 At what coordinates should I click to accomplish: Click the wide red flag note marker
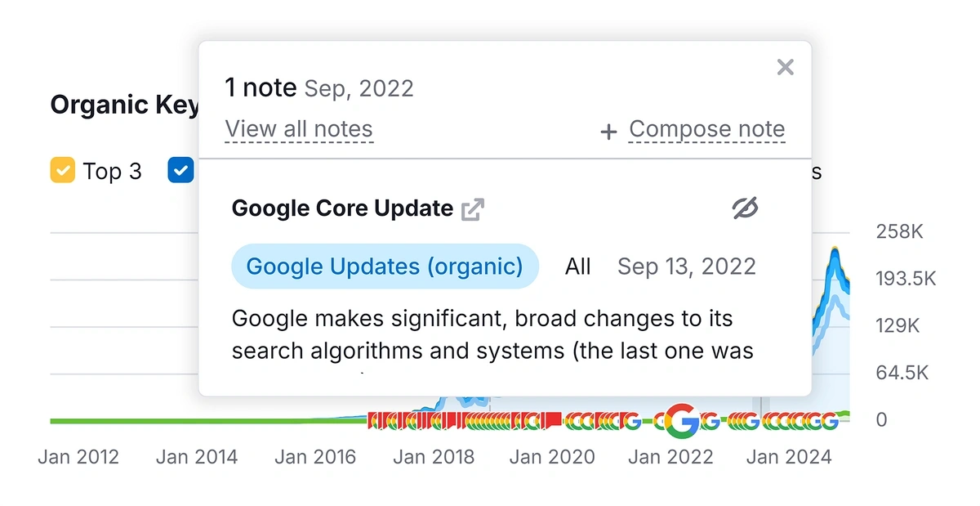point(552,421)
